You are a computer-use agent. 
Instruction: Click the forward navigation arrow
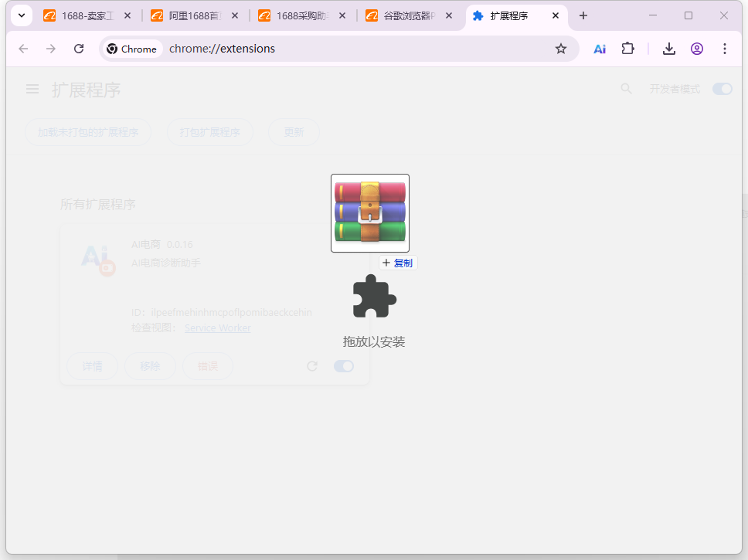(x=51, y=48)
